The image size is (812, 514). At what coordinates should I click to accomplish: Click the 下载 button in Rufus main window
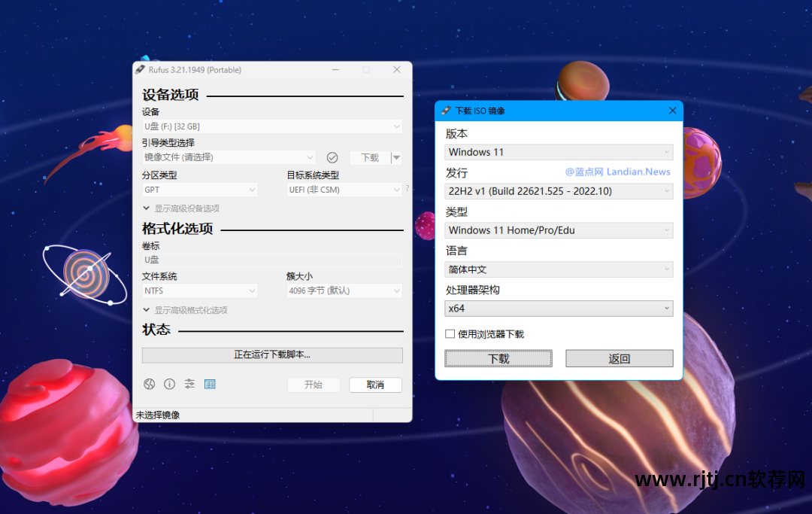(x=370, y=157)
